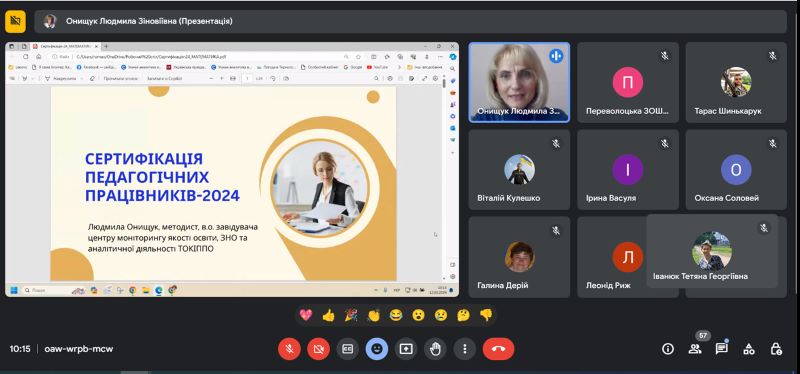Raise hand using the hand button

435,349
